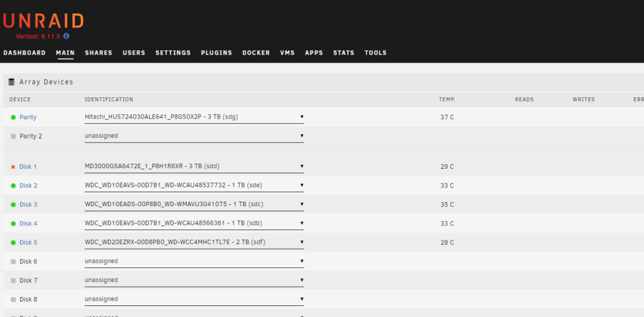
Task: Select the Main tab
Action: click(x=65, y=53)
